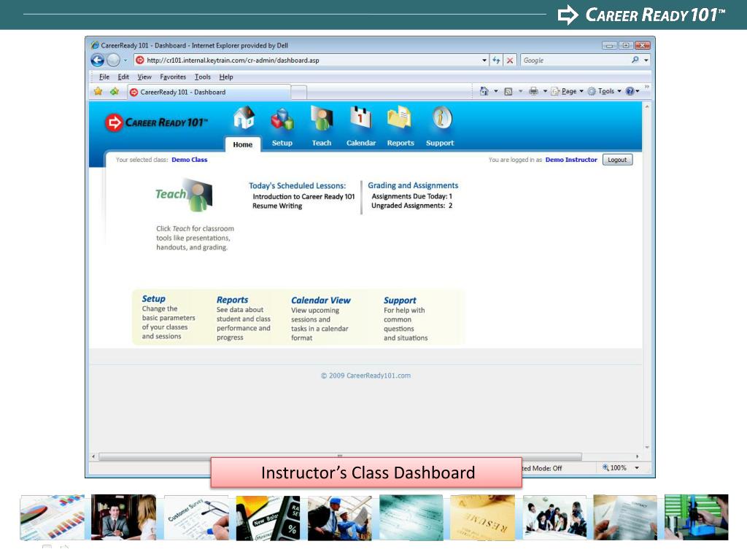
Task: Click the Help question mark toolbar icon
Action: tap(630, 91)
